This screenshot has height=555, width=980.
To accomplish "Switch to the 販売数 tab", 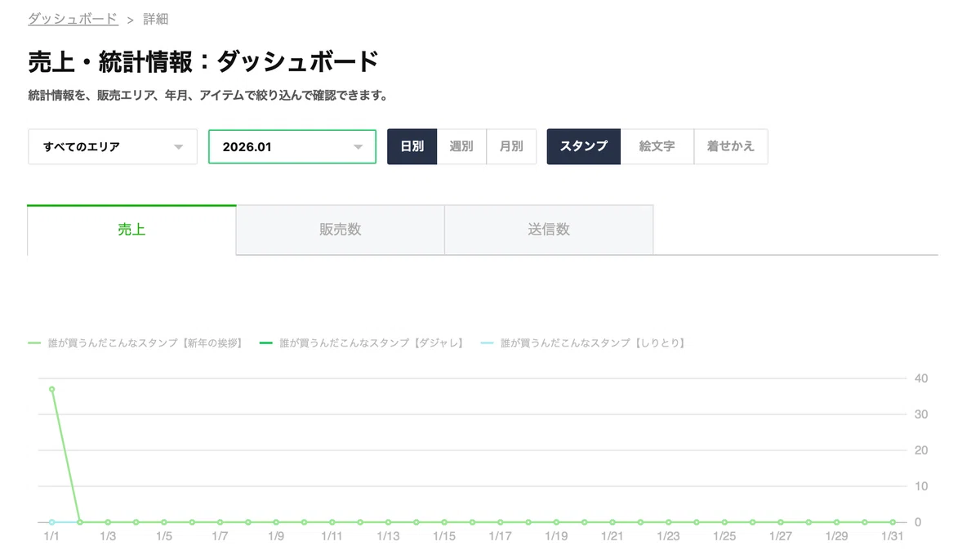I will (x=341, y=230).
